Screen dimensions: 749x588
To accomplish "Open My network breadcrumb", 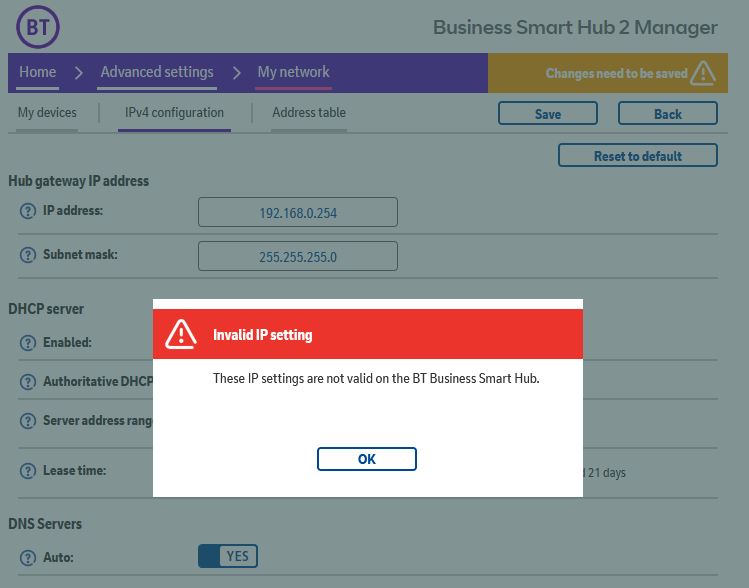I will coord(293,72).
